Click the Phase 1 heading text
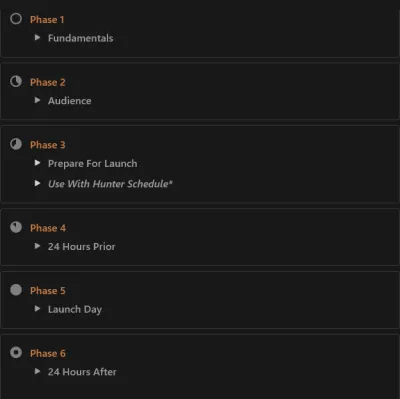400x399 pixels. [47, 20]
